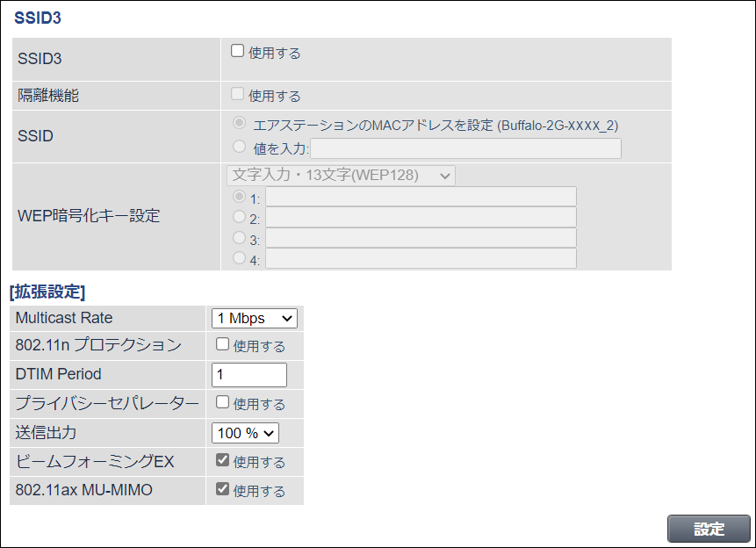Click the [拡張設定] heading
756x548 pixels.
click(47, 292)
